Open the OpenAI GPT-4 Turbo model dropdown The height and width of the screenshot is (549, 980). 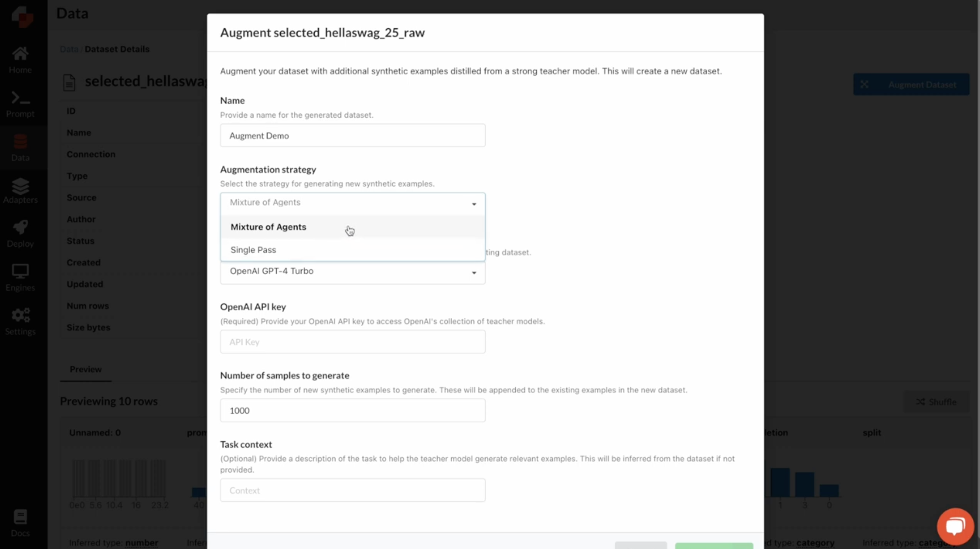pyautogui.click(x=352, y=272)
